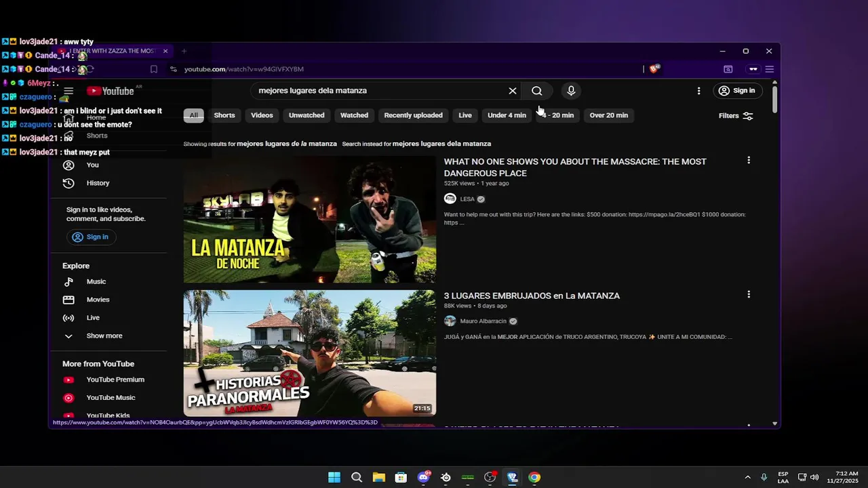Go to YouTube home via logo
Image resolution: width=868 pixels, height=488 pixels.
[110, 91]
